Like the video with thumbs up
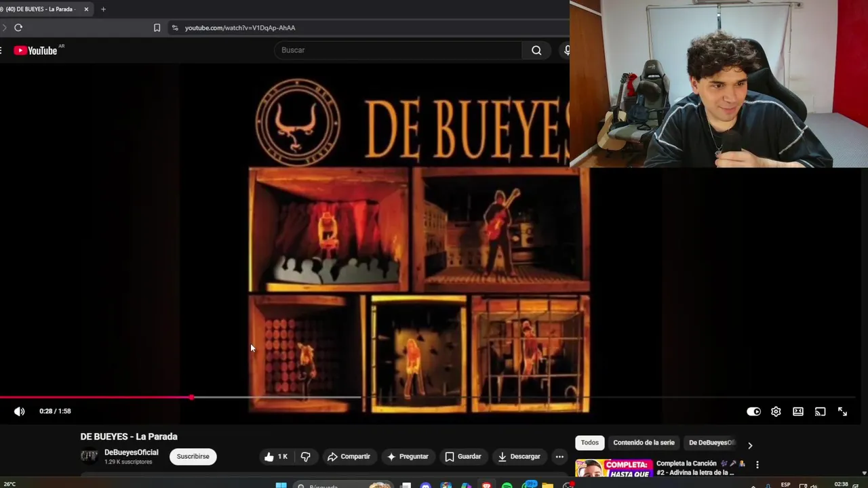Viewport: 868px width, 488px height. pyautogui.click(x=276, y=457)
